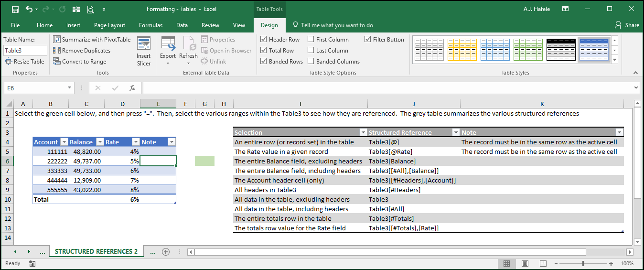Click the Insert Function fx icon
The width and height of the screenshot is (644, 270).
coord(132,88)
